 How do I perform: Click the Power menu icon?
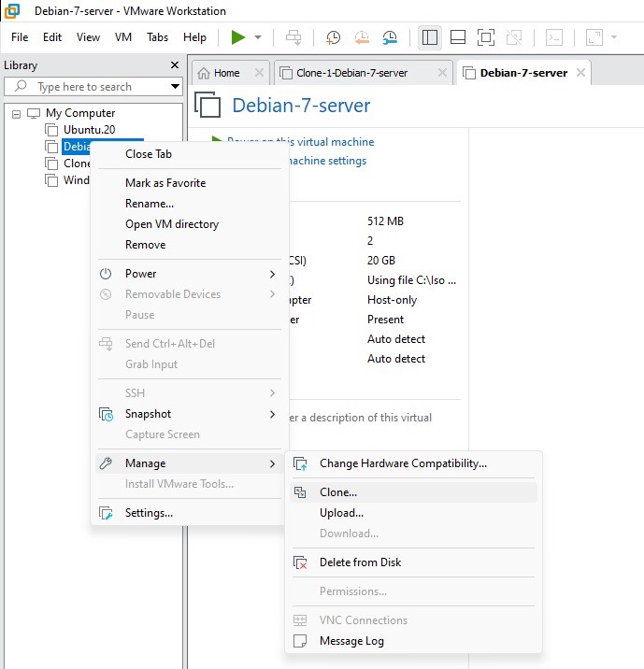pyautogui.click(x=106, y=274)
